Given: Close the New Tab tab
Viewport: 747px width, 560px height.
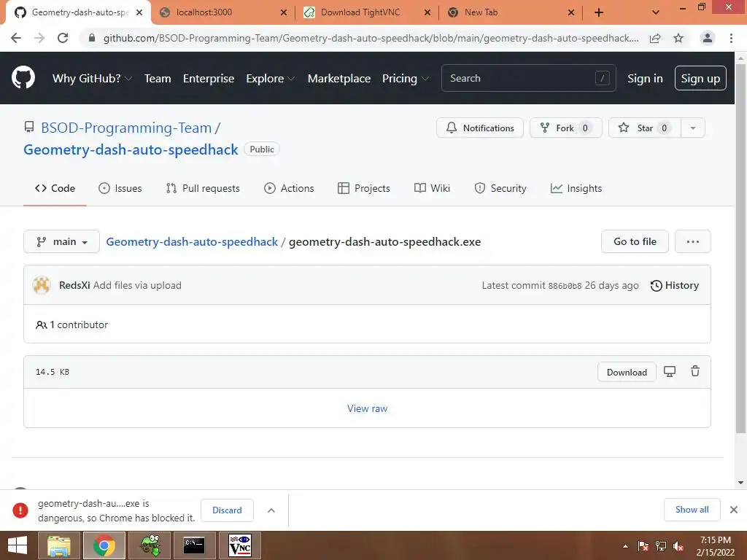Looking at the screenshot, I should 570,13.
